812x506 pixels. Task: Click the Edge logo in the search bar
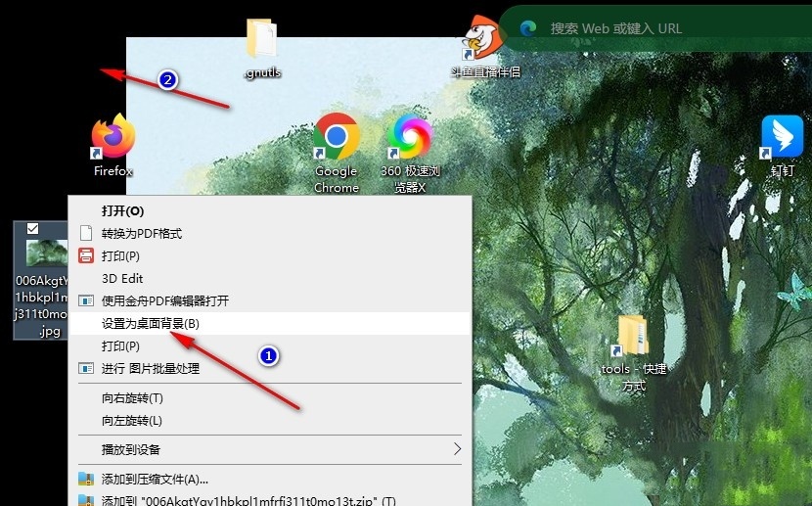coord(528,28)
